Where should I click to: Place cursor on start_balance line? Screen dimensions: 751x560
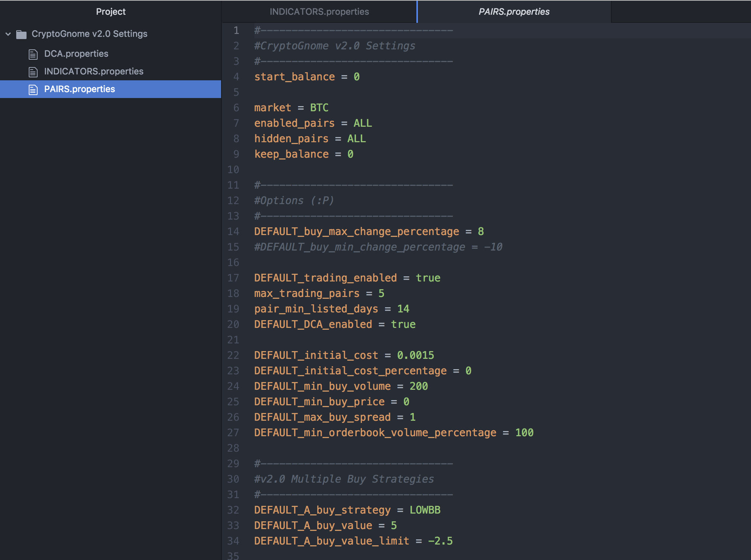pos(294,77)
